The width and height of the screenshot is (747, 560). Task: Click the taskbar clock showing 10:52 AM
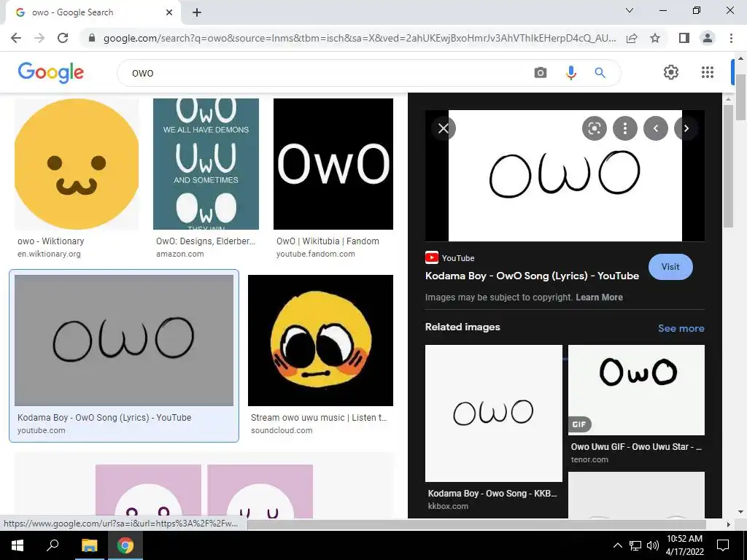click(684, 545)
